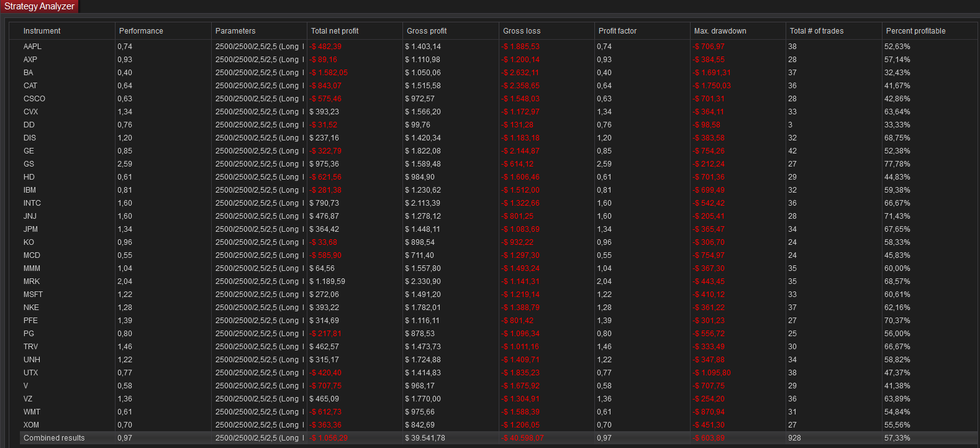Click combined percent profitable value 57,33%
This screenshot has height=448, width=980.
pos(897,438)
